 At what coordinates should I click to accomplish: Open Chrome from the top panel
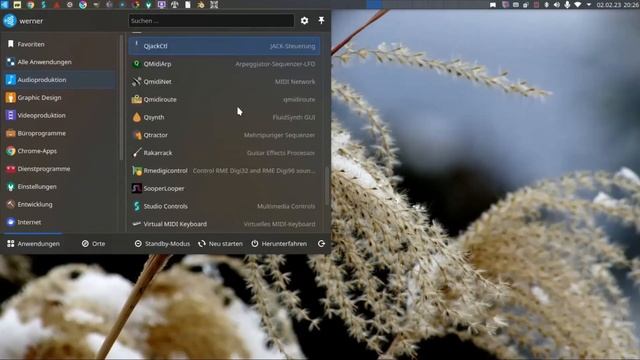[31, 4]
